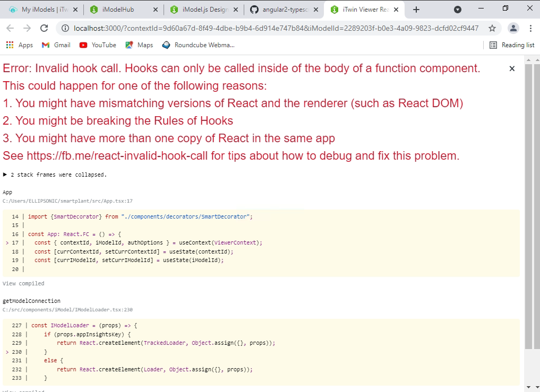Viewport: 540px width, 392px height.
Task: Open the Maps bookmark
Action: point(139,45)
